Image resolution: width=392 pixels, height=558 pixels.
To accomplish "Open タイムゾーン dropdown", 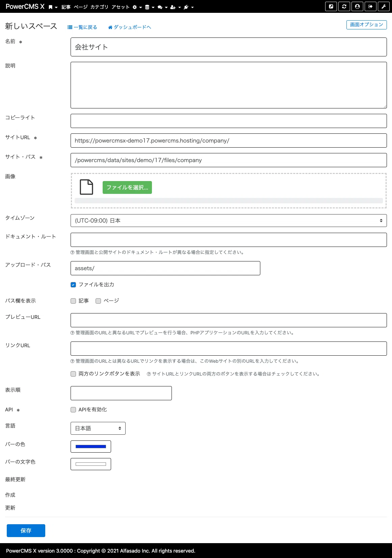I will (229, 221).
